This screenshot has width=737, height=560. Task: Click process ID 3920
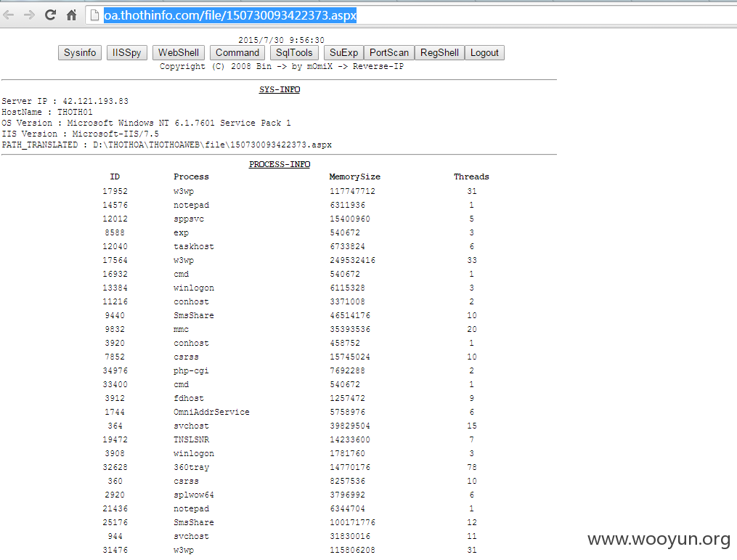[x=115, y=344]
